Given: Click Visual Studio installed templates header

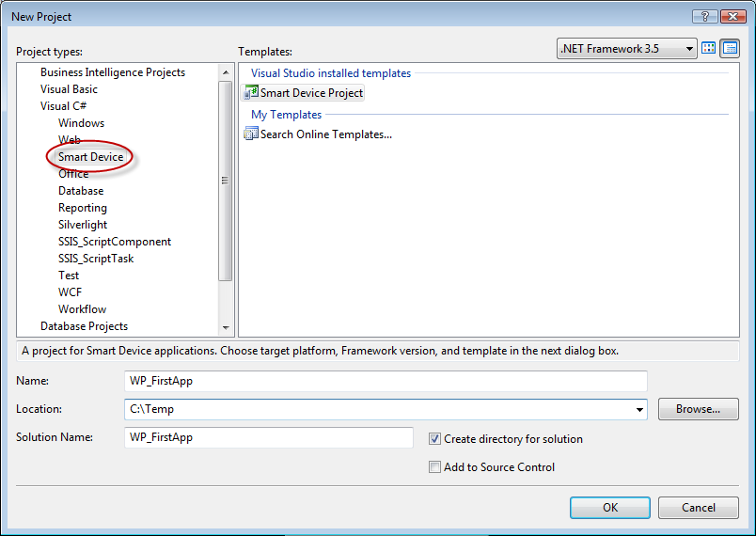Looking at the screenshot, I should pyautogui.click(x=331, y=73).
